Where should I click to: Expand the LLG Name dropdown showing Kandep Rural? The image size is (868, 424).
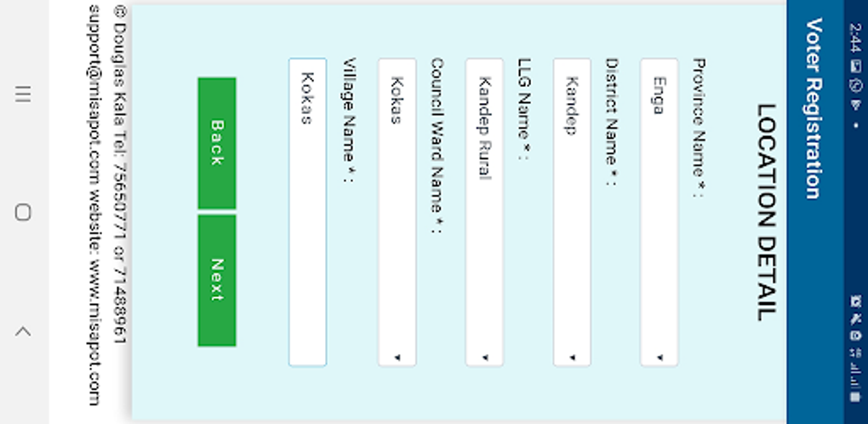483,212
